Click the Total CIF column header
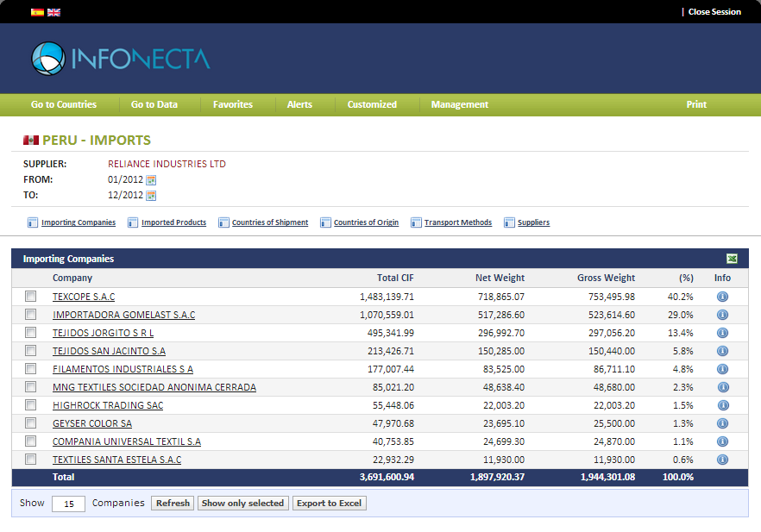This screenshot has height=532, width=761. (x=395, y=278)
